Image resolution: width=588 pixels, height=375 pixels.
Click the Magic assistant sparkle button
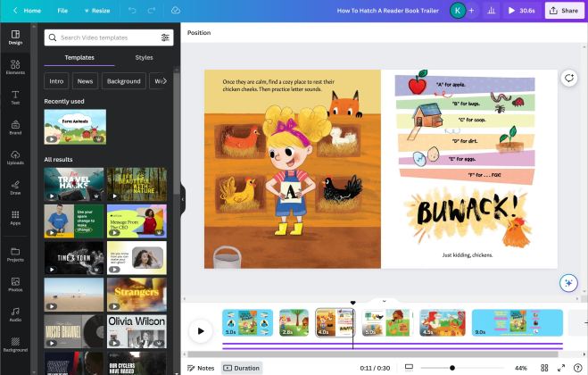(x=568, y=283)
